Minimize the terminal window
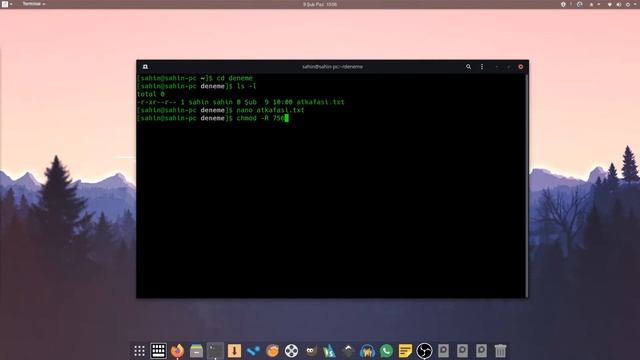 point(497,67)
